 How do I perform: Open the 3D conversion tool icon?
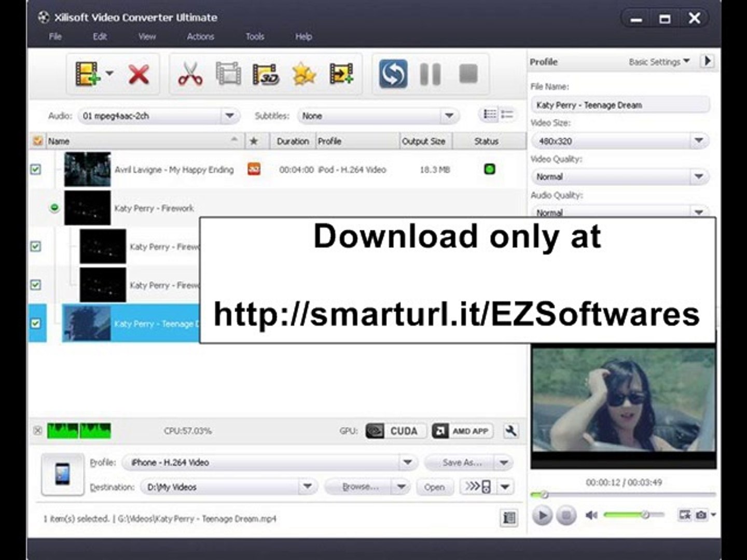click(x=266, y=74)
